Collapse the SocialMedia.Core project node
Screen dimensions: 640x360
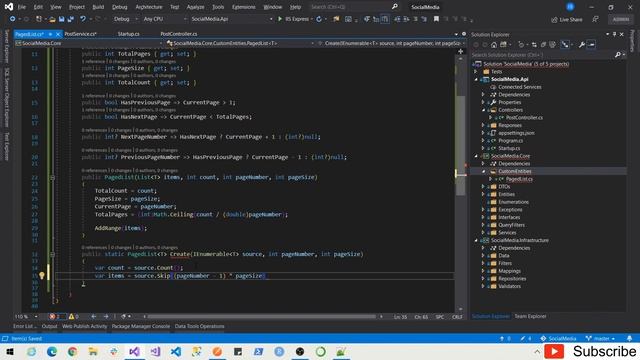[476, 156]
